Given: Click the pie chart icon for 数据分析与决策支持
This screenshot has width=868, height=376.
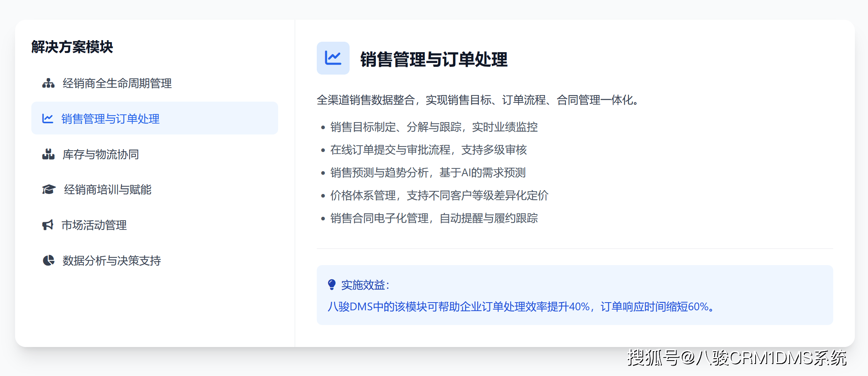Looking at the screenshot, I should pos(48,260).
